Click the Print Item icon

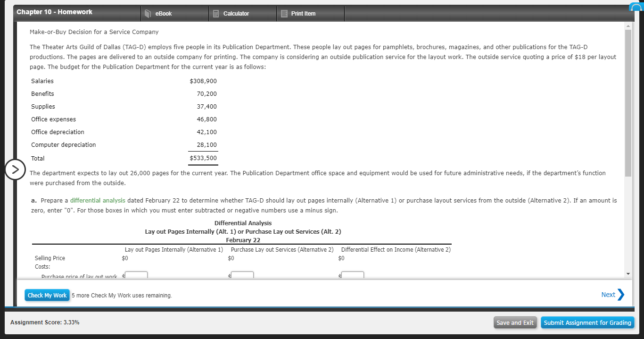tap(284, 14)
